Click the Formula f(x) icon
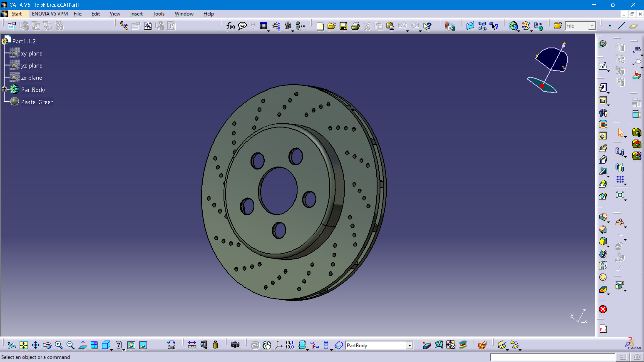The width and height of the screenshot is (644, 362). coord(230,26)
